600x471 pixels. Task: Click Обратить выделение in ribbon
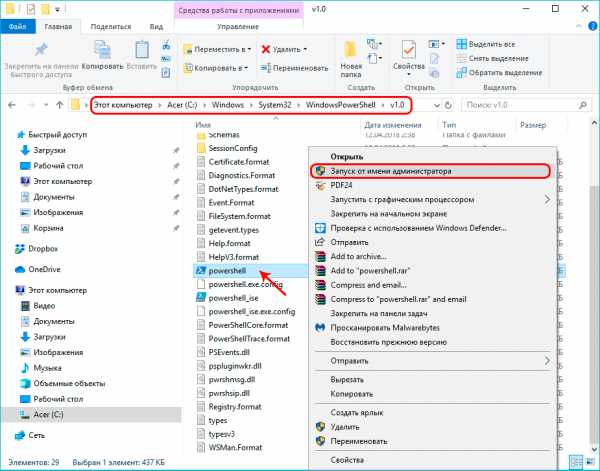[x=499, y=73]
